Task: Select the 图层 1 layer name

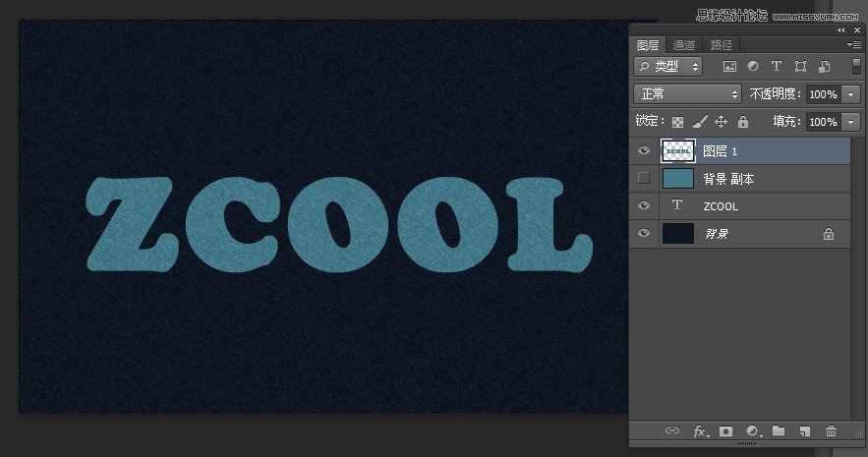Action: [x=721, y=151]
